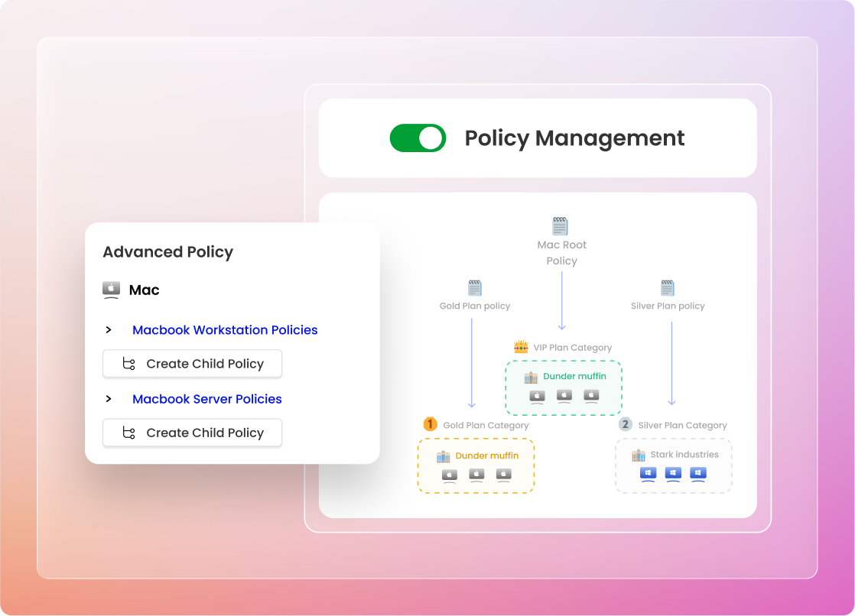
Task: Click the Gold Plan policy document icon
Action: [x=475, y=287]
